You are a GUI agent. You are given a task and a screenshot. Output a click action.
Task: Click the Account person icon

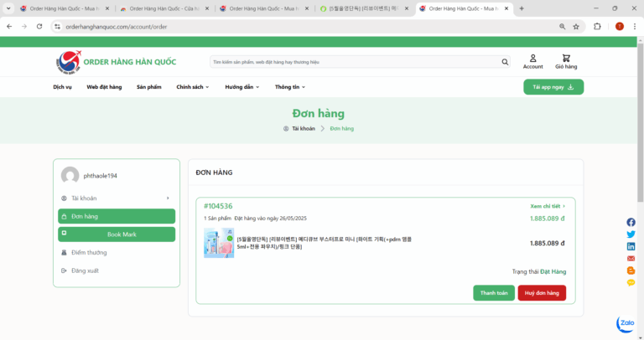[x=532, y=59]
